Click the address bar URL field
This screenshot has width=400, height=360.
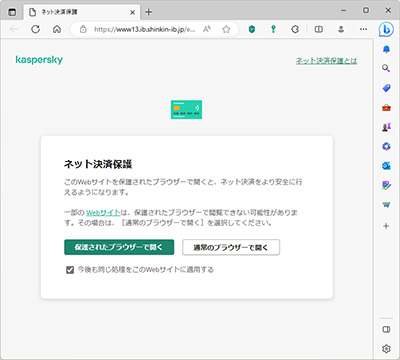(145, 29)
